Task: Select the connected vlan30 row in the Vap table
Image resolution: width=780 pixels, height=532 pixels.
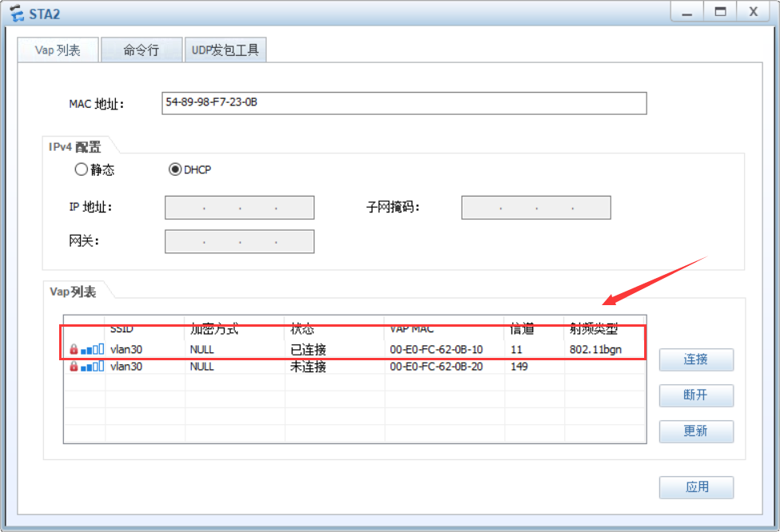Action: (x=320, y=348)
